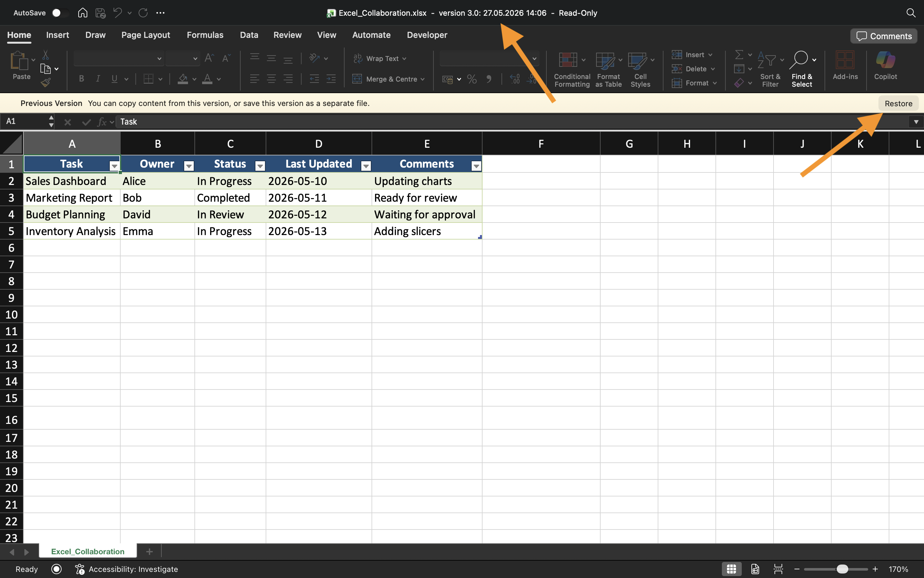Screen dimensions: 924x578
Task: Select cell containing Marketing Report
Action: point(72,197)
